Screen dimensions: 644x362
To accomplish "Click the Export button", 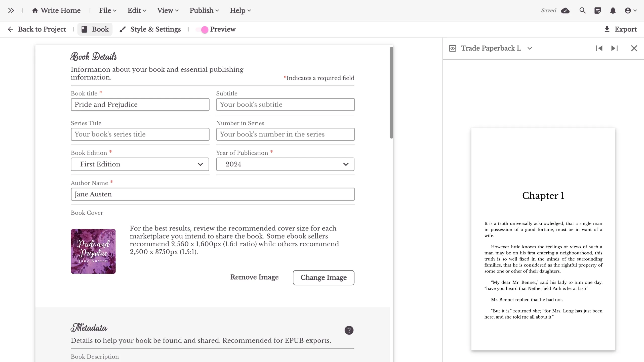I will [x=621, y=29].
